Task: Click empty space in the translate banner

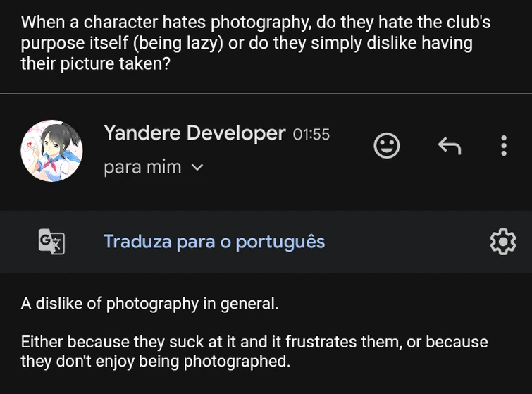Action: (409, 242)
